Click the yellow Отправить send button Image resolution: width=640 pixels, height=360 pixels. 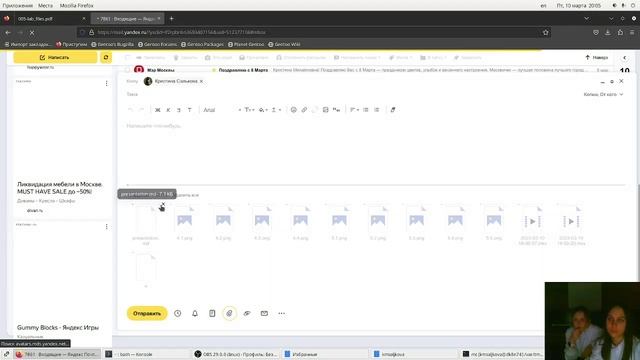pos(147,313)
